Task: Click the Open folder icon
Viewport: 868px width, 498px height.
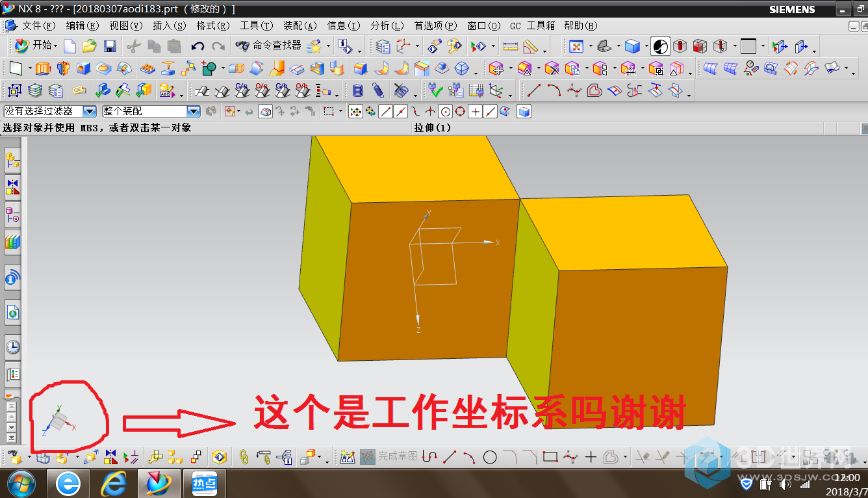Action: (x=90, y=46)
